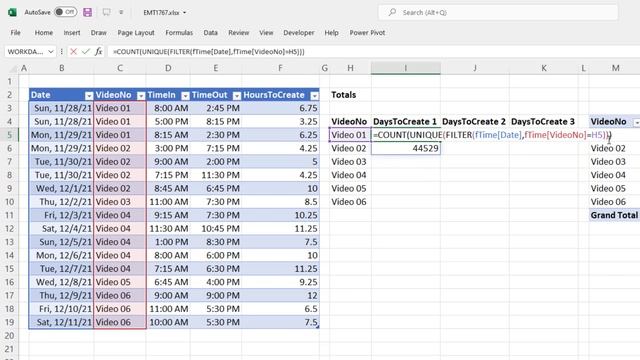Click the cell containing 44529
Image resolution: width=640 pixels, height=360 pixels.
[x=406, y=148]
